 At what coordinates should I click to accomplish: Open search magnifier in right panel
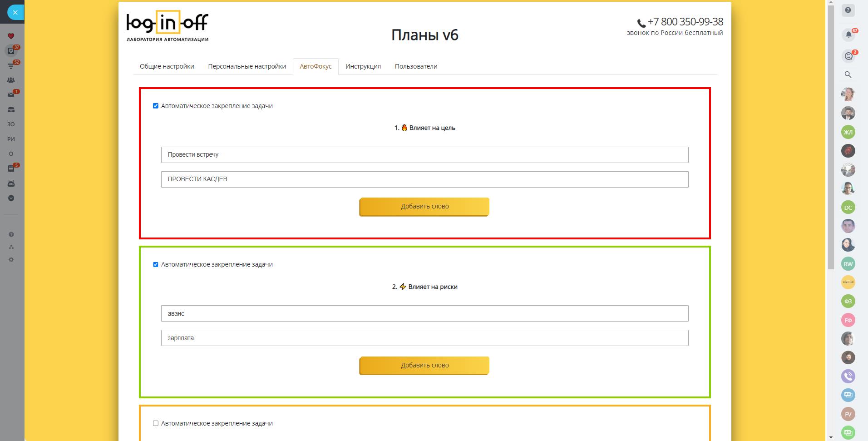pyautogui.click(x=848, y=75)
